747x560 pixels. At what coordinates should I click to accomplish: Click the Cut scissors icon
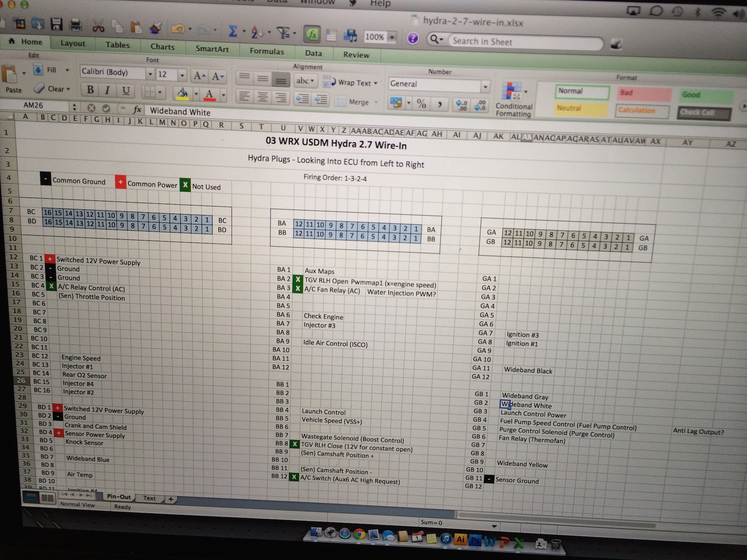click(98, 26)
